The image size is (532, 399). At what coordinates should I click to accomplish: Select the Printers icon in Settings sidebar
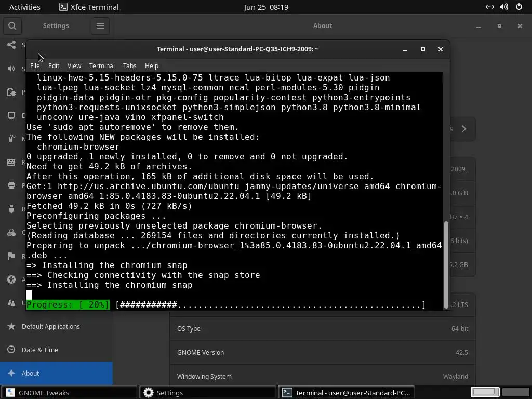tap(11, 185)
